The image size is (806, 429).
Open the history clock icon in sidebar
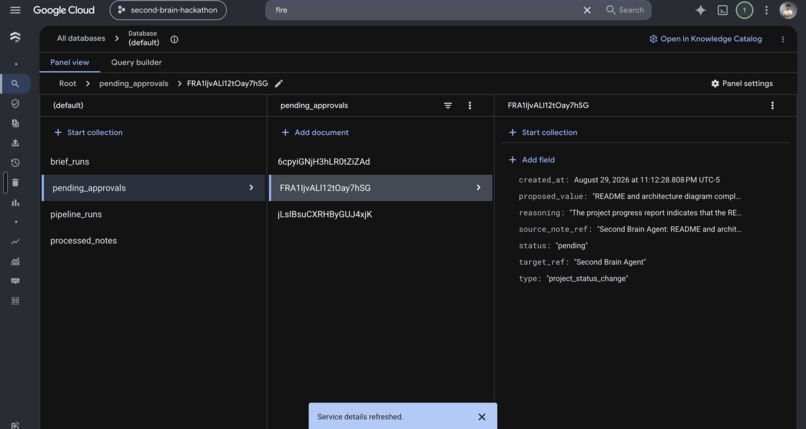tap(15, 163)
